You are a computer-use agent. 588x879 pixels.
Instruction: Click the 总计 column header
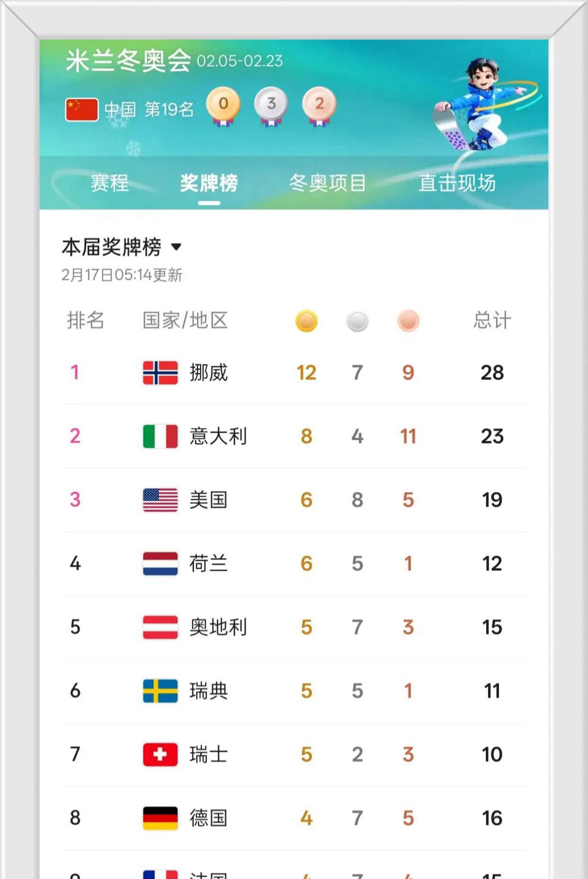pos(492,321)
